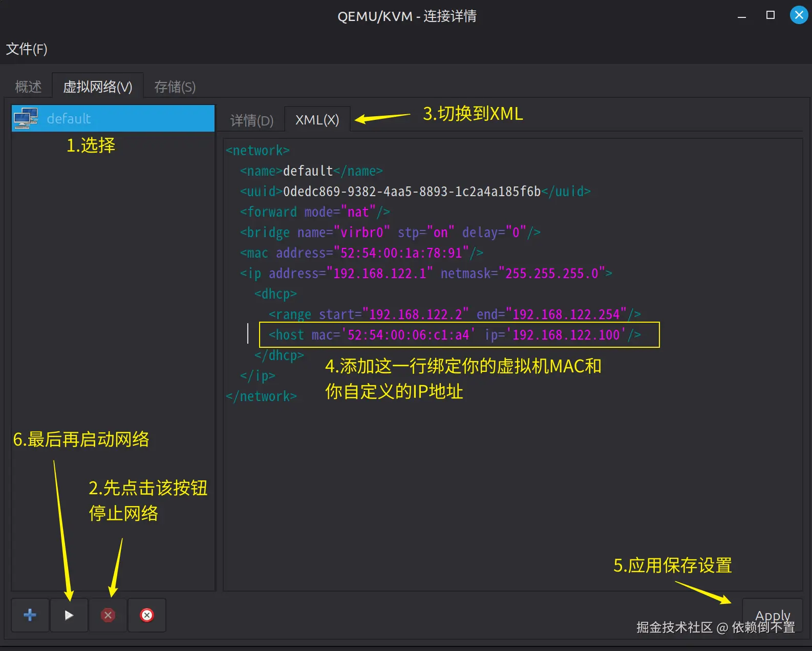This screenshot has height=651, width=812.
Task: Click the uuid line in XML editor
Action: coord(415,192)
